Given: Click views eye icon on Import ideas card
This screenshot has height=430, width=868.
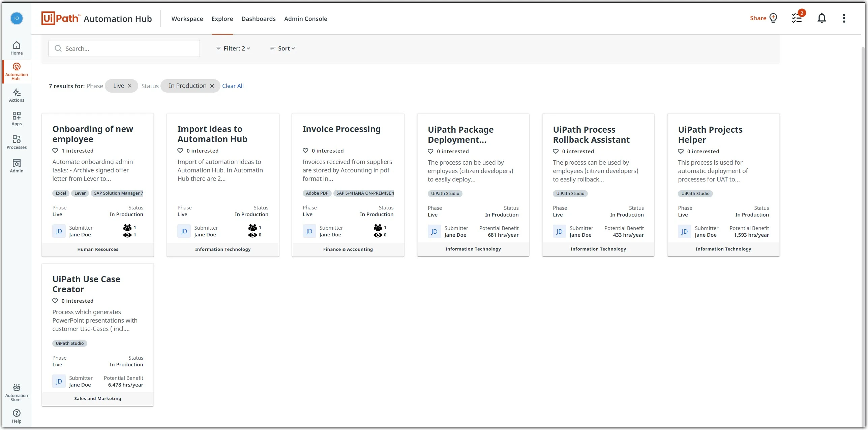Looking at the screenshot, I should [x=252, y=235].
